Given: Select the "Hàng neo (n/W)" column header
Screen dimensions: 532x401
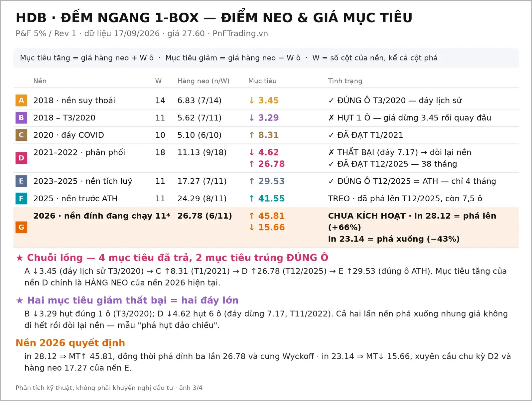Looking at the screenshot, I should pos(203,81).
